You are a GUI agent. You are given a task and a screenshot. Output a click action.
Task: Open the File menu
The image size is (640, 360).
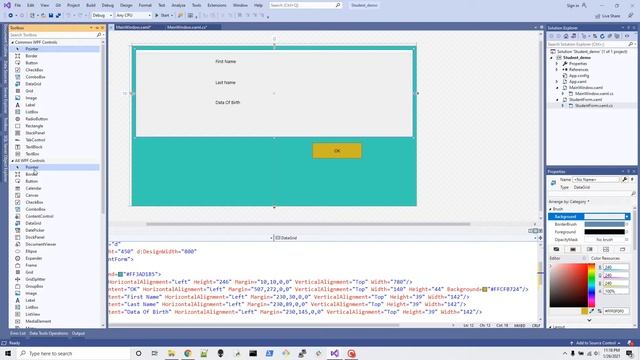[x=18, y=5]
